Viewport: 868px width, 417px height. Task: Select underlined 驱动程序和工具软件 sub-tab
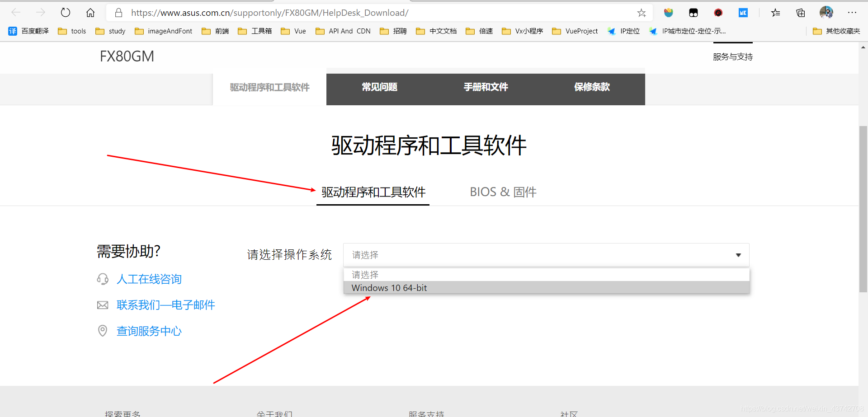click(x=373, y=192)
